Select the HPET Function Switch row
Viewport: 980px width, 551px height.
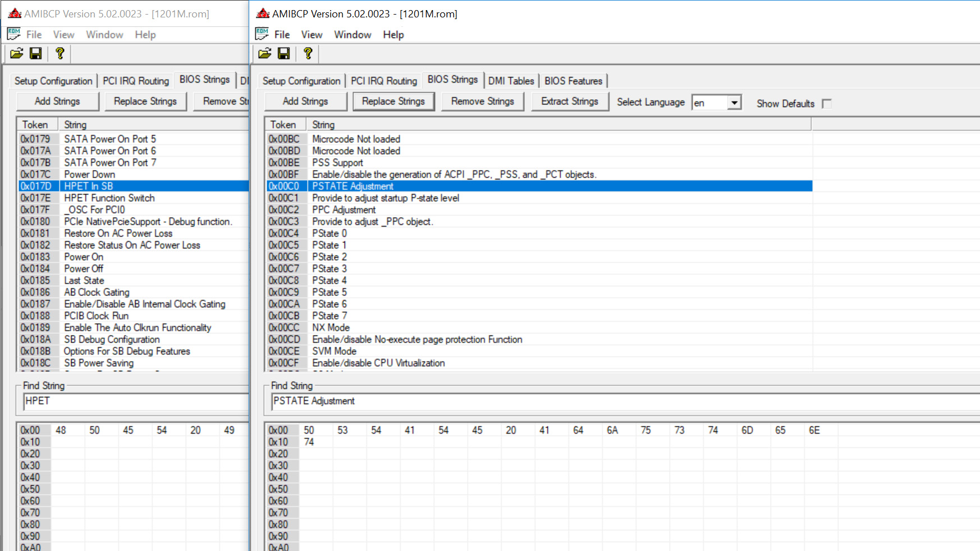[x=134, y=198]
